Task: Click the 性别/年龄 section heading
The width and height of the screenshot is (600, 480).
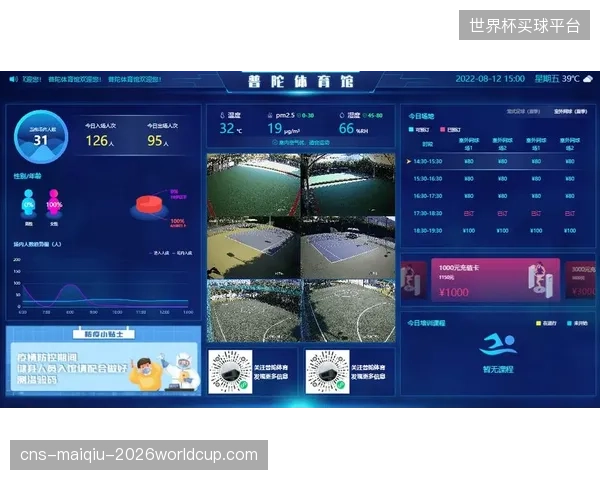Action: 28,176
